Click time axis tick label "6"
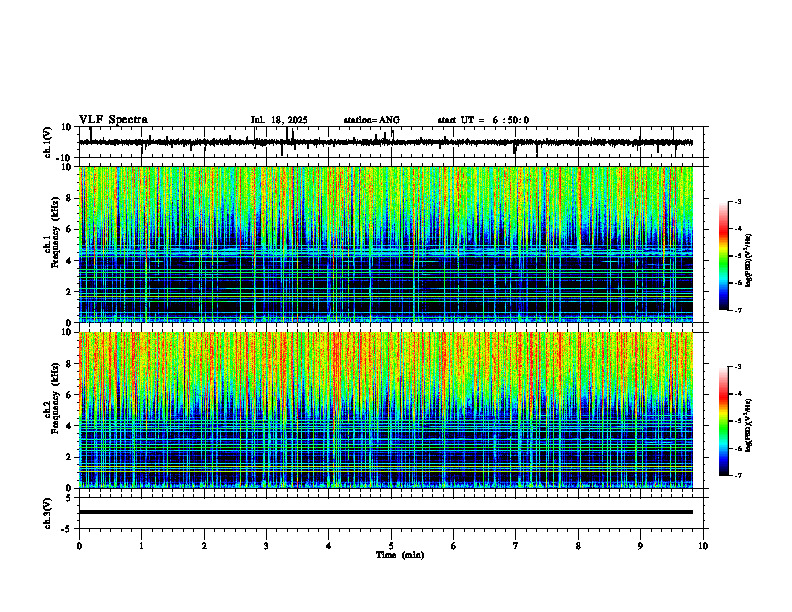The height and width of the screenshot is (612, 792). pos(454,546)
